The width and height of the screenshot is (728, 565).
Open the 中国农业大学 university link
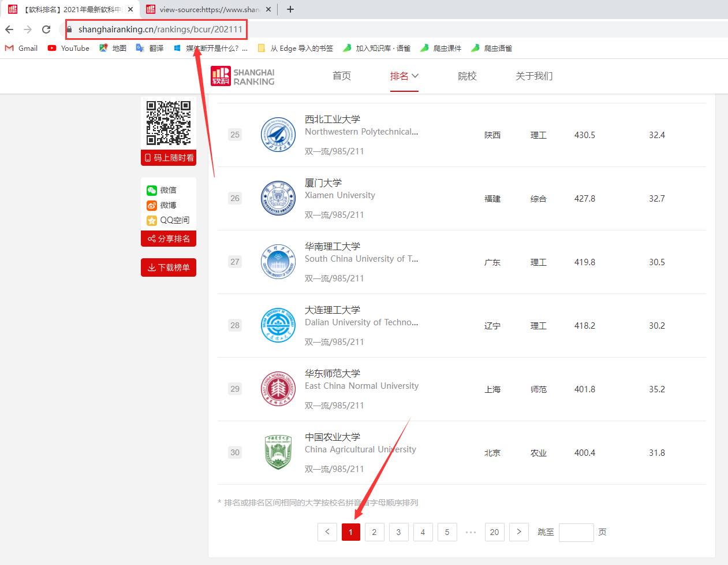pyautogui.click(x=333, y=437)
